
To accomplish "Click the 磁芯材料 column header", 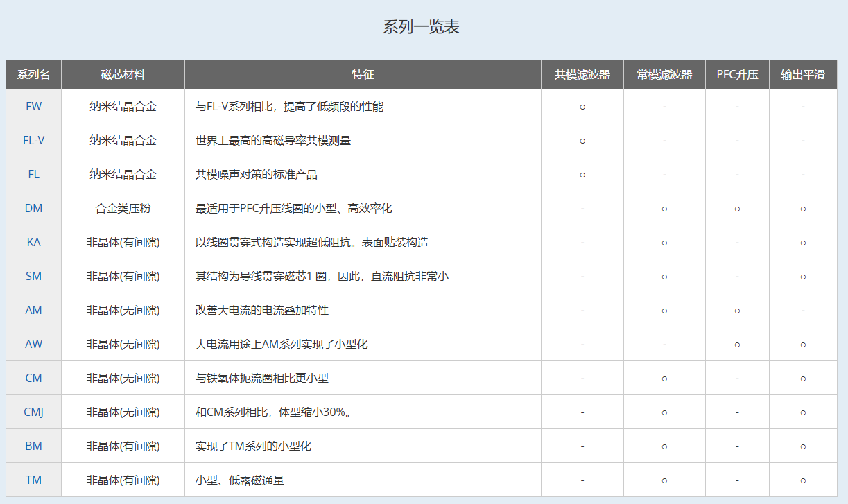I will click(x=123, y=75).
